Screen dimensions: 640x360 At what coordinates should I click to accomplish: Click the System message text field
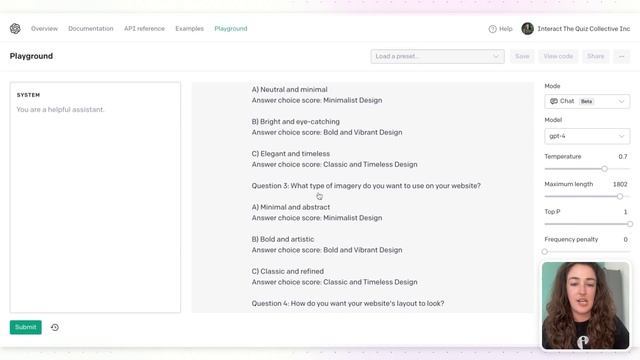[x=95, y=197]
